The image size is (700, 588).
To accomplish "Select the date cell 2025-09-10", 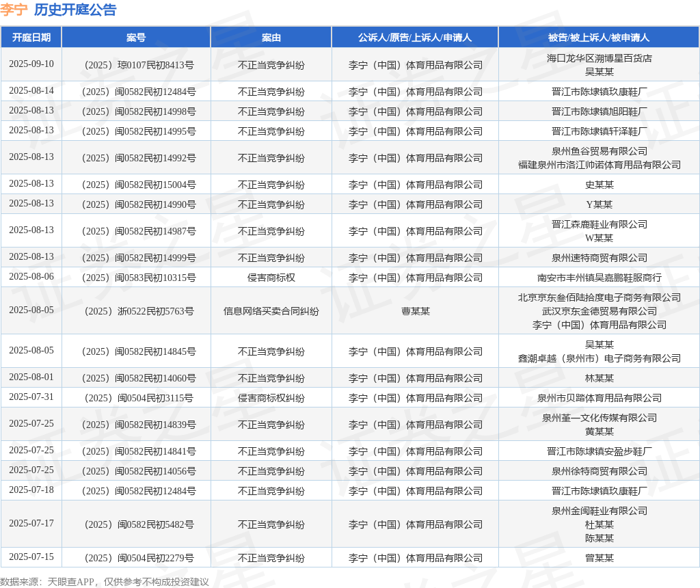I will tap(31, 64).
